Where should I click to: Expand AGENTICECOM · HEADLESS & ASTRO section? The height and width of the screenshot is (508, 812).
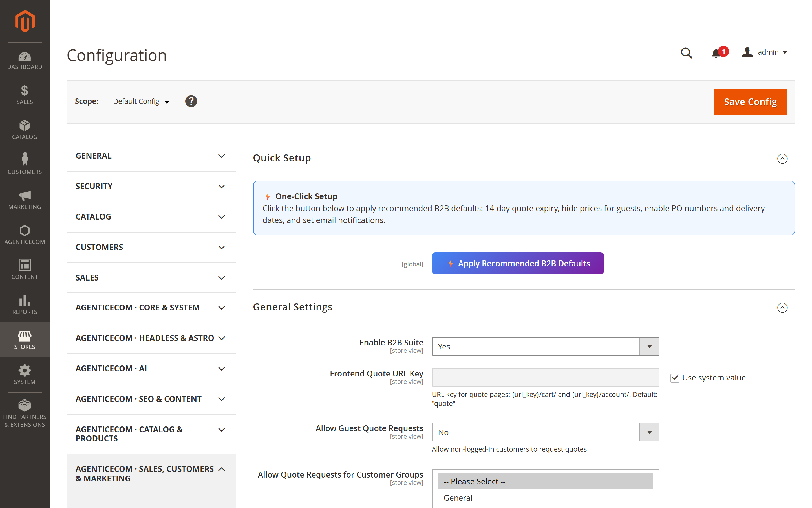pos(151,338)
